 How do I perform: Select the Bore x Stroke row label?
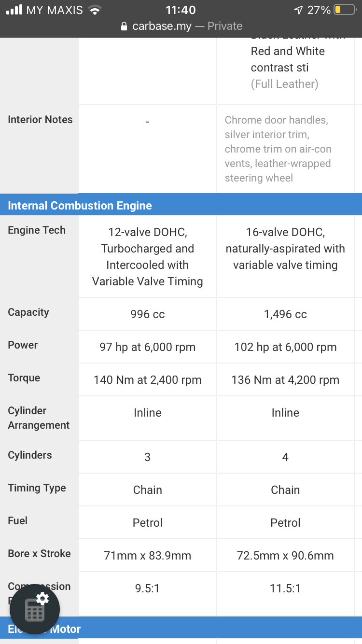click(x=39, y=554)
